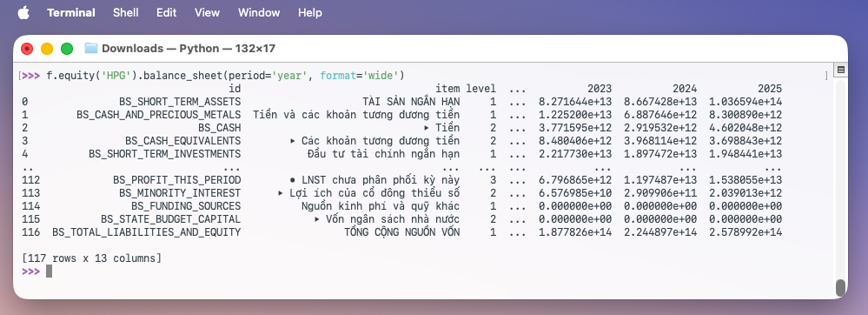Click the '2023' column header
This screenshot has width=868, height=315.
point(600,89)
